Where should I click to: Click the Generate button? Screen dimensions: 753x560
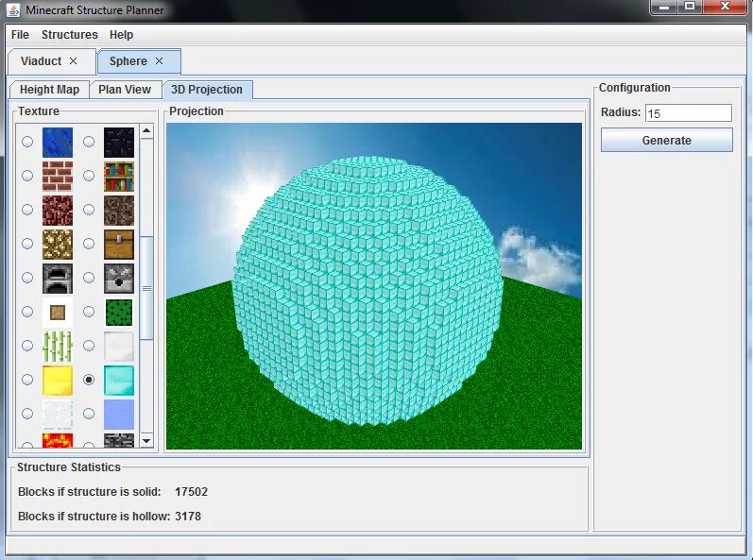pyautogui.click(x=667, y=140)
